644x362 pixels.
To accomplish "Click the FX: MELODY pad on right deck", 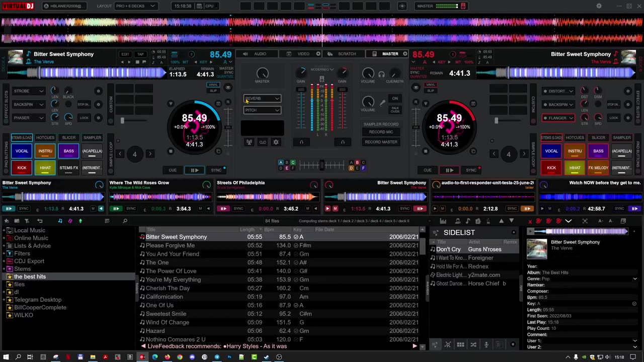I will tap(598, 168).
